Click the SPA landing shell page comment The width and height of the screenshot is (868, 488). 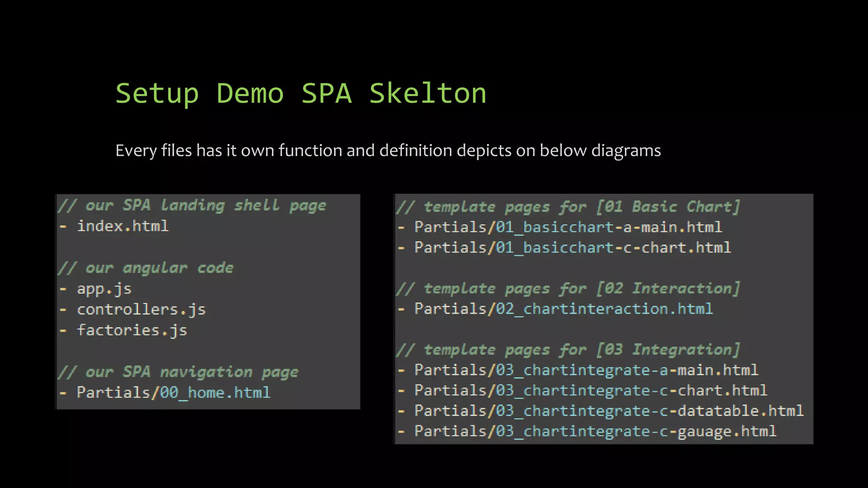pyautogui.click(x=192, y=206)
